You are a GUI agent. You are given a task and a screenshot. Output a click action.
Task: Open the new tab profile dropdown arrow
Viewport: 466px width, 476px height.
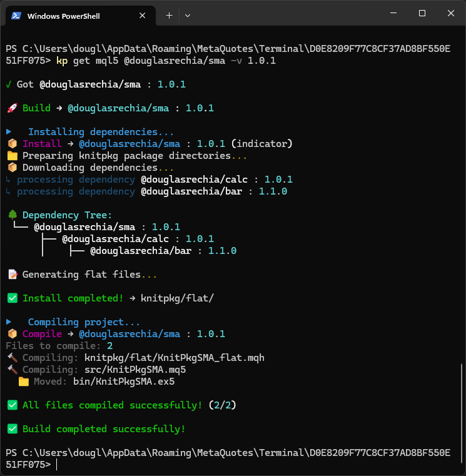(x=188, y=16)
